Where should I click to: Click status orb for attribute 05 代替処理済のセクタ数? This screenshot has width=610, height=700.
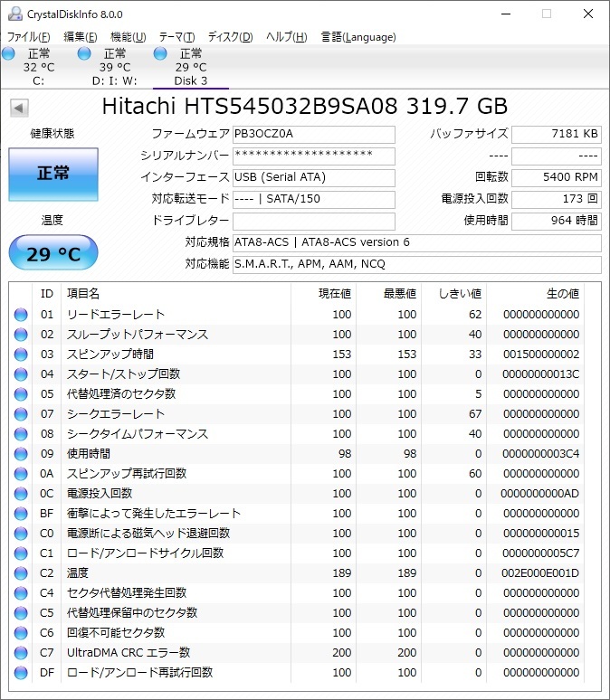pos(21,394)
